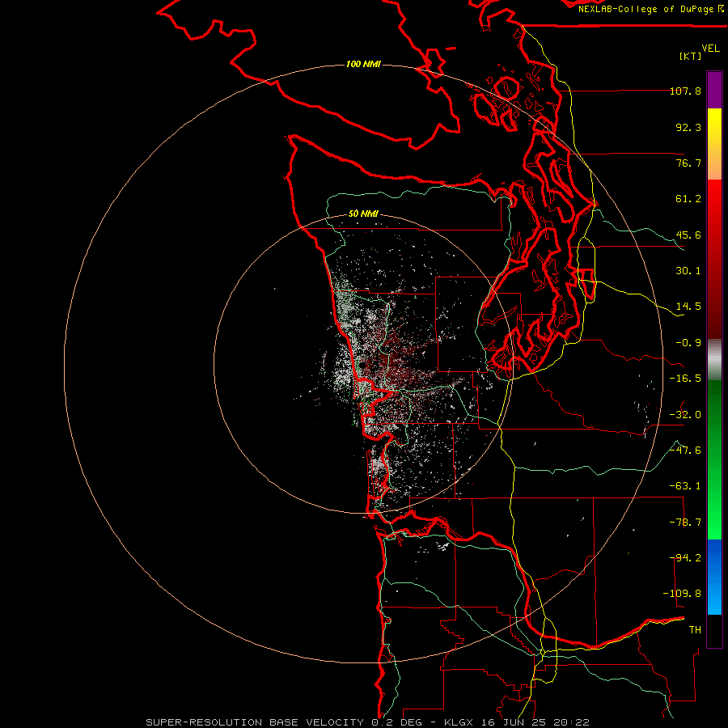Click the -32.0 velocity scale value

click(685, 415)
